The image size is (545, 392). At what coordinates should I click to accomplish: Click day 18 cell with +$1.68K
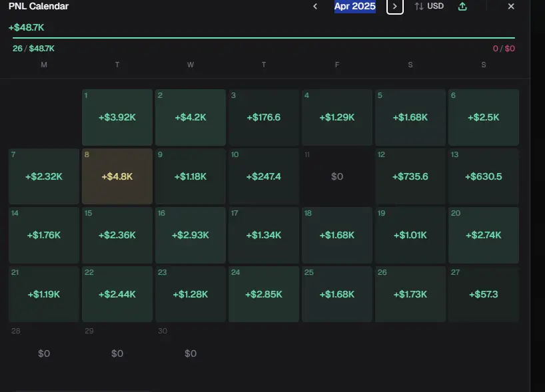pyautogui.click(x=337, y=235)
